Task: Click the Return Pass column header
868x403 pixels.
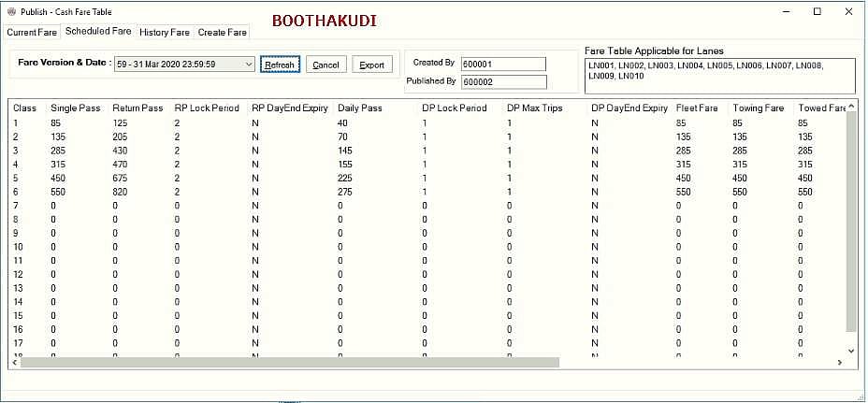Action: click(x=137, y=108)
